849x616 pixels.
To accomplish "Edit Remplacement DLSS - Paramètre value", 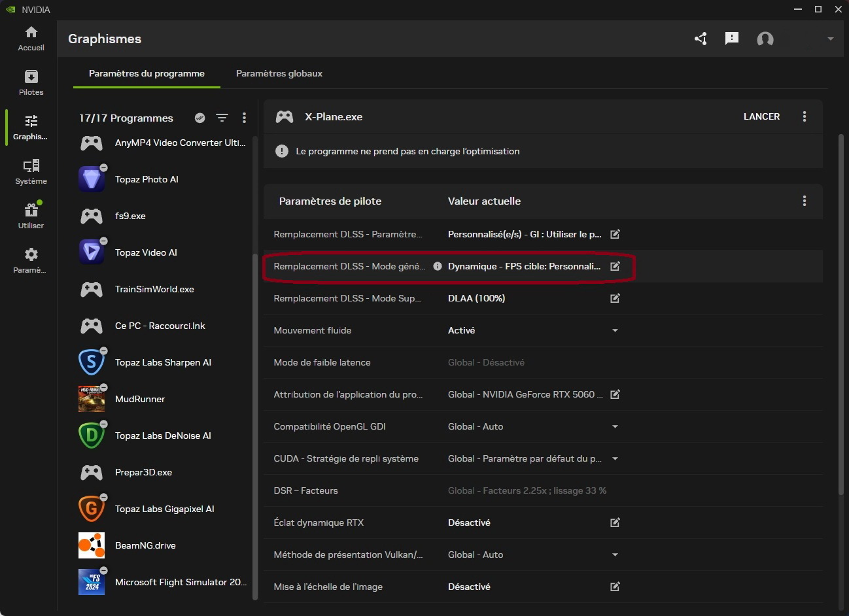I will point(615,234).
